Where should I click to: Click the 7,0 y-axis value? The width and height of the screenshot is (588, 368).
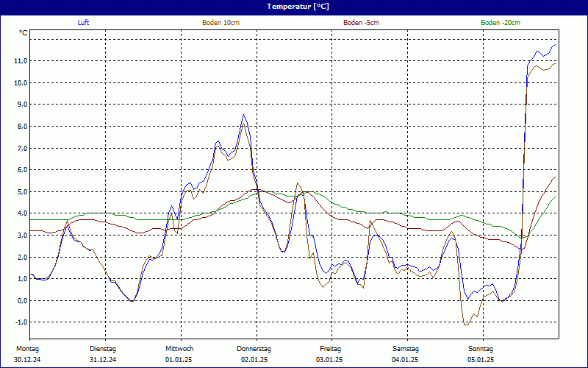[x=23, y=148]
